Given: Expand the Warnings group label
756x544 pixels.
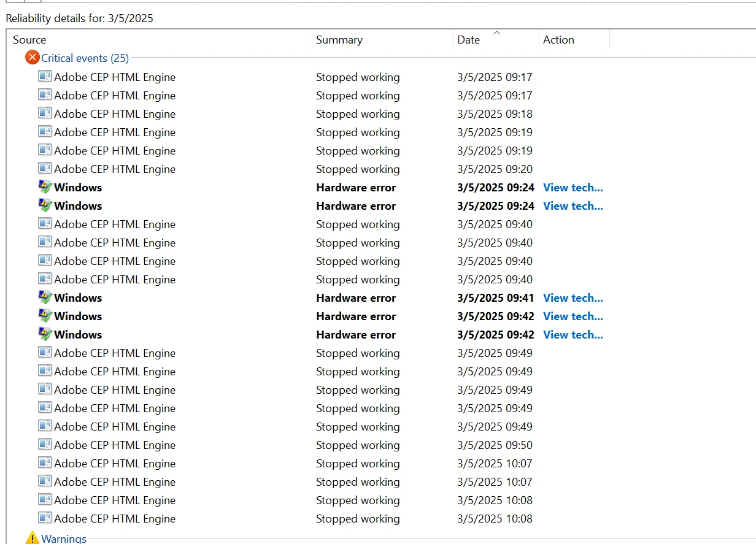Looking at the screenshot, I should 64,538.
